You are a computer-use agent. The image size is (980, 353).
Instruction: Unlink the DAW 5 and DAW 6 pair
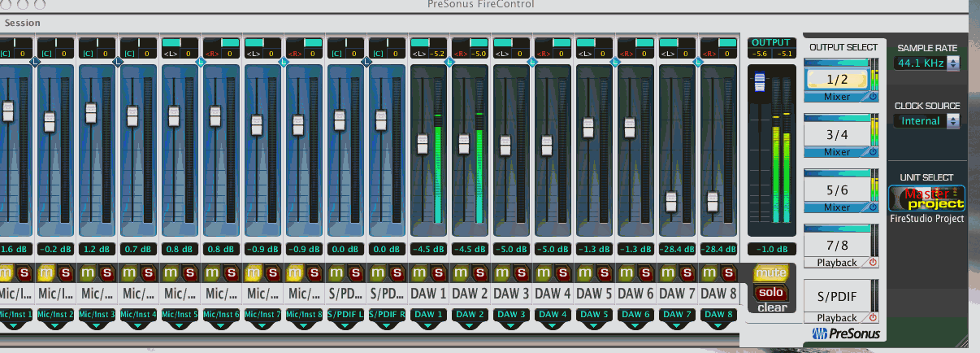(x=615, y=62)
